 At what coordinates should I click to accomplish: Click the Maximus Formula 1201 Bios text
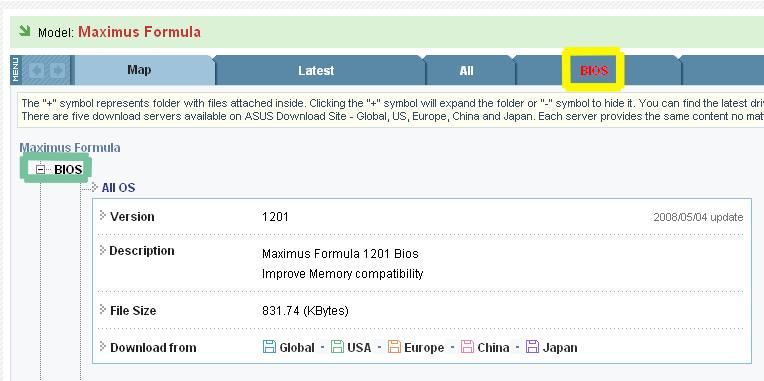tap(340, 254)
